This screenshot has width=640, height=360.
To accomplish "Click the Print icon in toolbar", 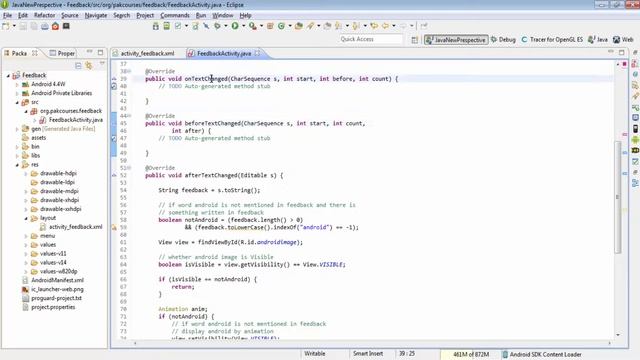I will (44, 26).
